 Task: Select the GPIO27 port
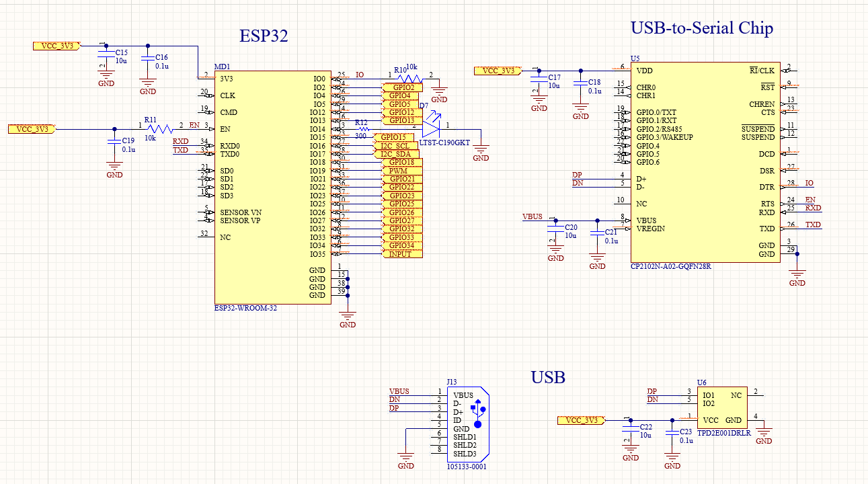[x=402, y=220]
